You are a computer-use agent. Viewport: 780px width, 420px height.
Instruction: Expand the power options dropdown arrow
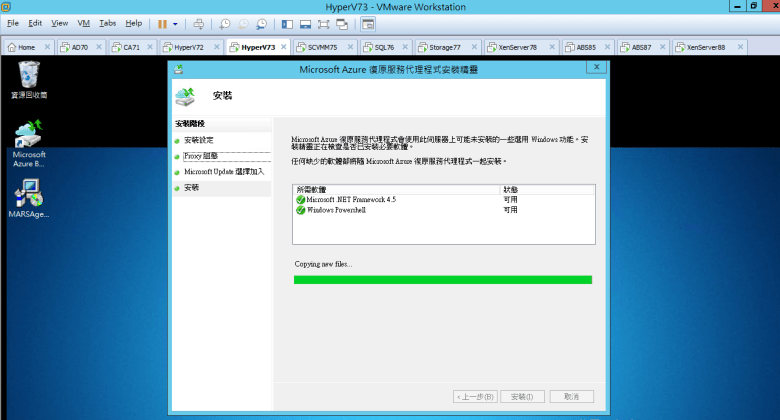point(176,23)
